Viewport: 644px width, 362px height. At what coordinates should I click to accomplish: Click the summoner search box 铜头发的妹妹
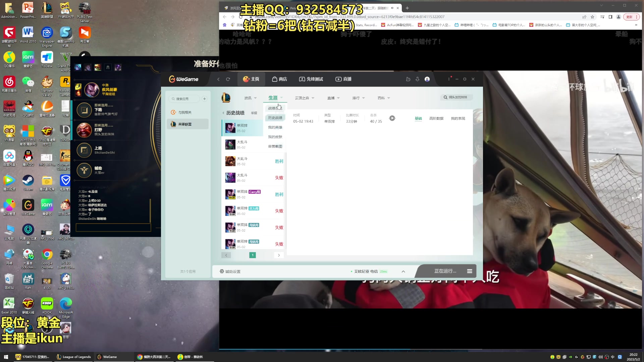[x=457, y=98]
